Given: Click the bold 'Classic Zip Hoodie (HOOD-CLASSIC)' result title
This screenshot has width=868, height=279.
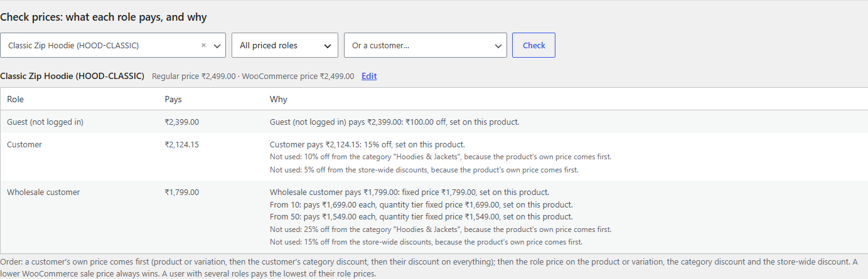Looking at the screenshot, I should (72, 76).
